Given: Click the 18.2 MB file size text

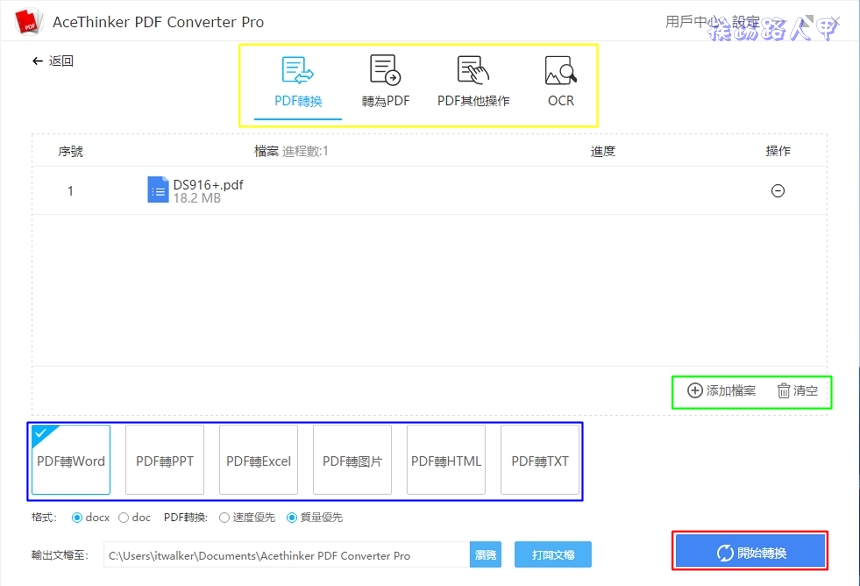Looking at the screenshot, I should 197,198.
